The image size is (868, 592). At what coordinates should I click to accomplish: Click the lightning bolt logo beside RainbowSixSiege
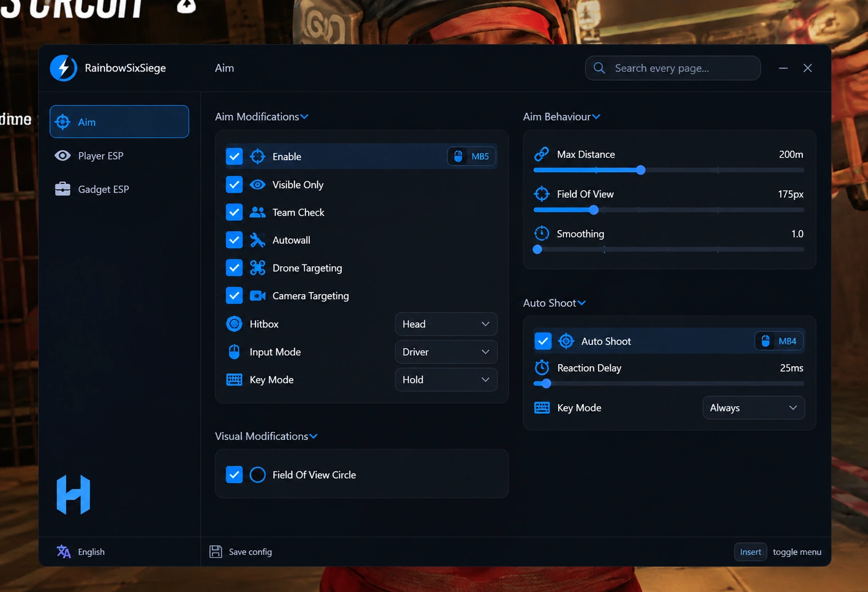[63, 68]
